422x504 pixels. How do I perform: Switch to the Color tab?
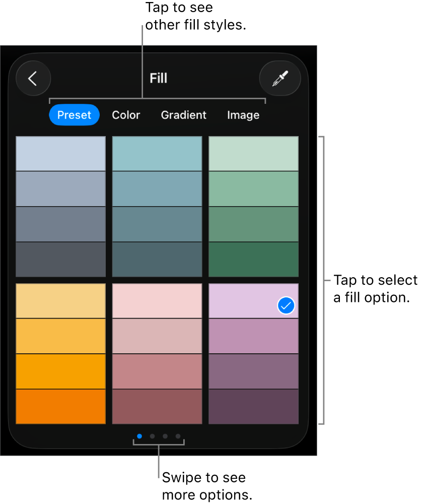pyautogui.click(x=126, y=115)
